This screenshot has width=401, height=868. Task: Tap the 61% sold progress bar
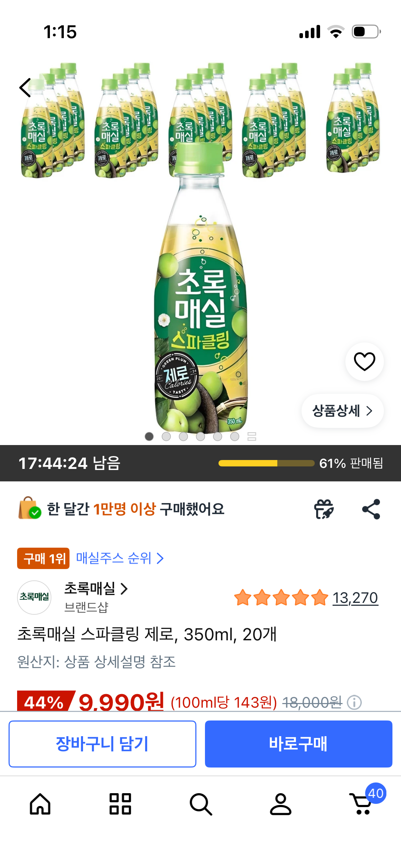(266, 463)
